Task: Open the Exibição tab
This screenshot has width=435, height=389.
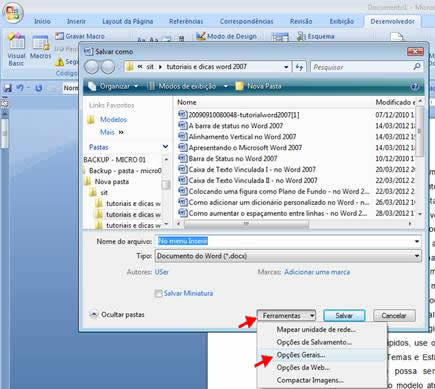Action: pos(342,21)
